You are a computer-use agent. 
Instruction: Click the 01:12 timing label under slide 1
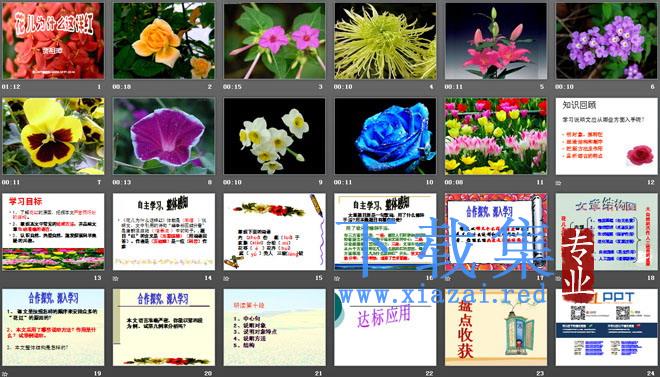click(11, 87)
